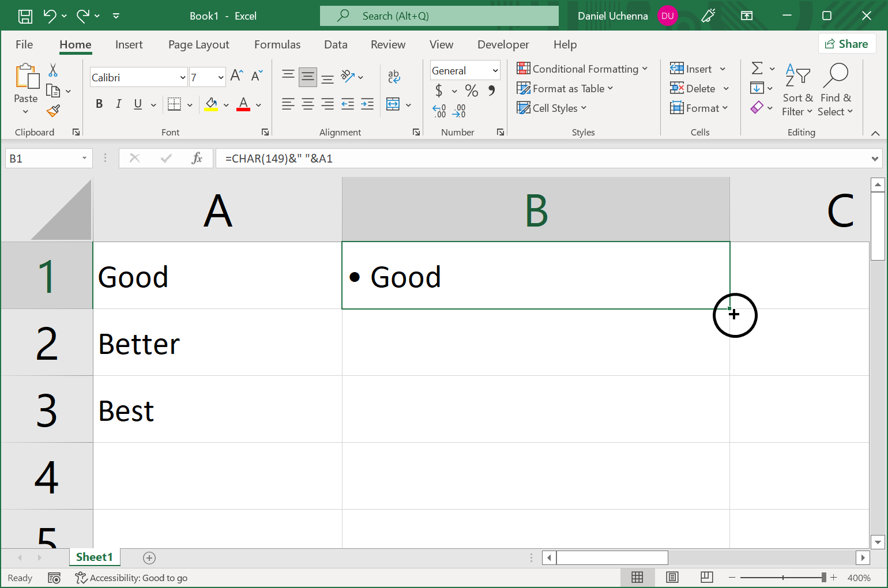This screenshot has height=588, width=888.
Task: Open the Formulas ribbon tab
Action: tap(277, 44)
